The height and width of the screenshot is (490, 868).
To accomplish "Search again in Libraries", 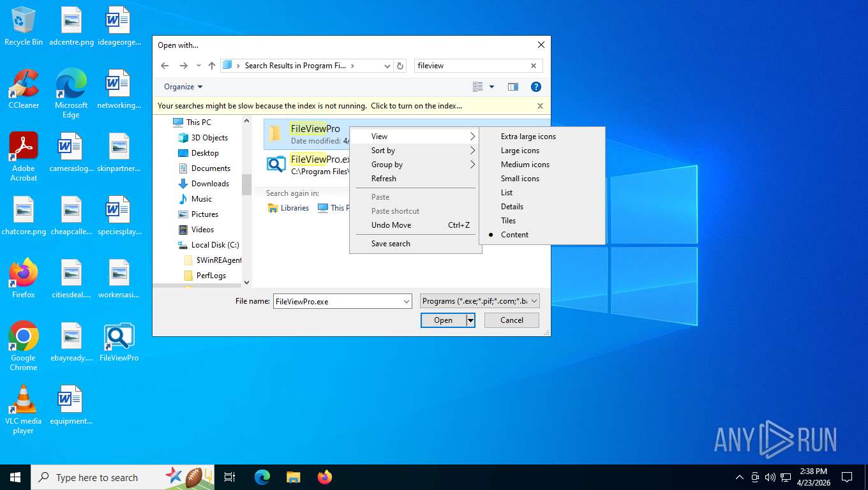I will (x=288, y=208).
